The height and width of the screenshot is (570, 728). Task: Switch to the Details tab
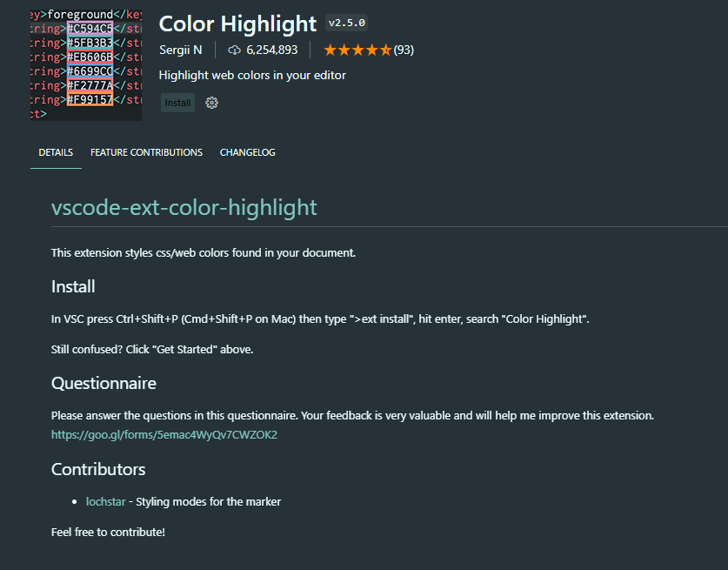(x=56, y=152)
